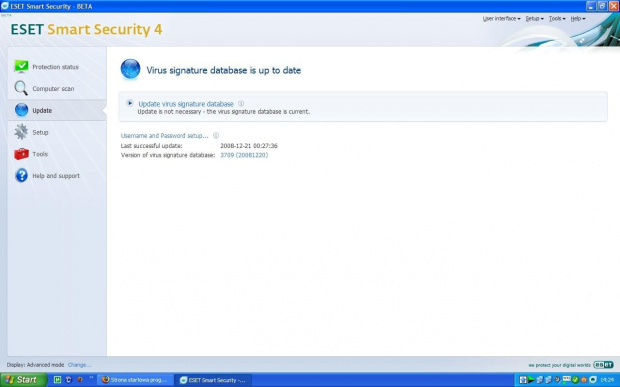Select the Computer scan magnifier icon
Screen dimensions: 620x387
click(21, 88)
